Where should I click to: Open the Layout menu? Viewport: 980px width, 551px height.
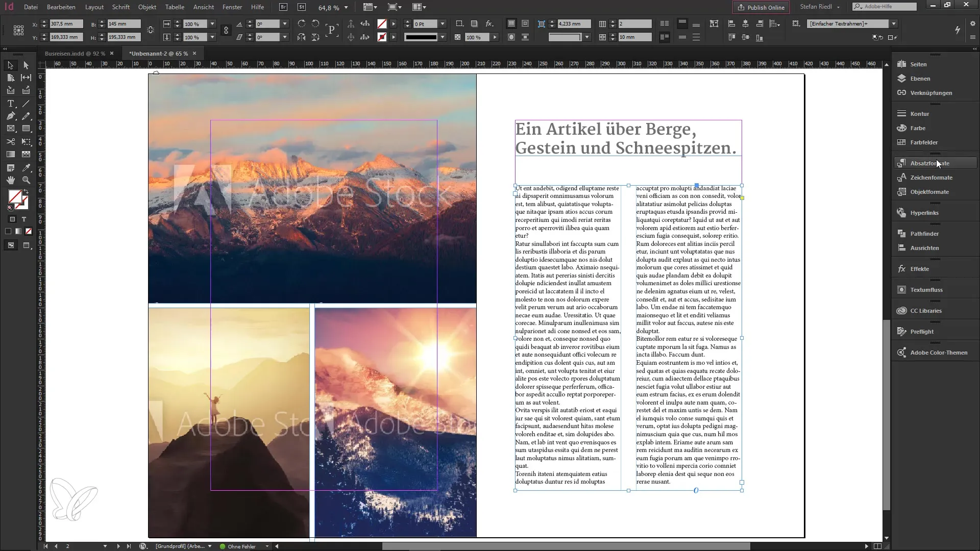coord(94,7)
